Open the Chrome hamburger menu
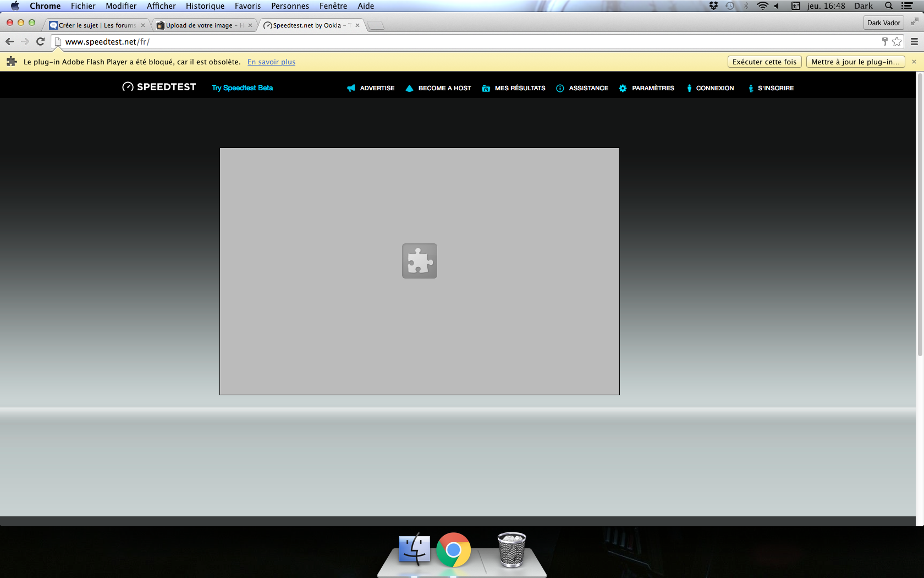Screen dimensions: 924x578 coord(914,42)
